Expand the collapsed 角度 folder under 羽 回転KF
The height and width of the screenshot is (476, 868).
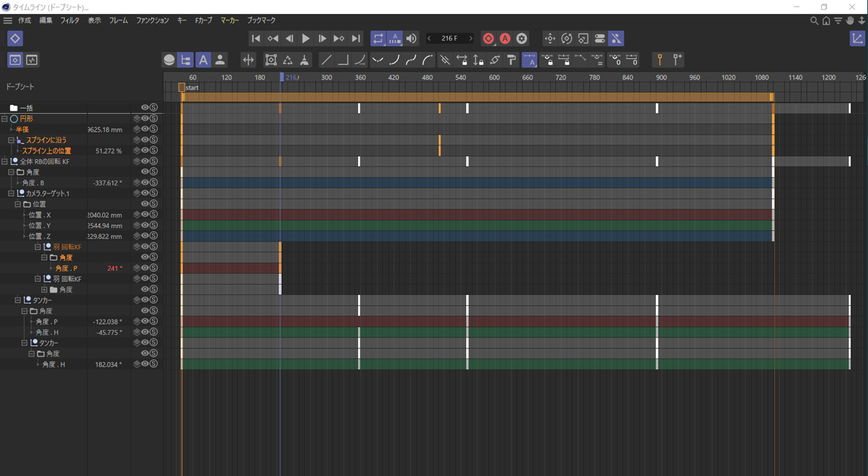pyautogui.click(x=44, y=290)
